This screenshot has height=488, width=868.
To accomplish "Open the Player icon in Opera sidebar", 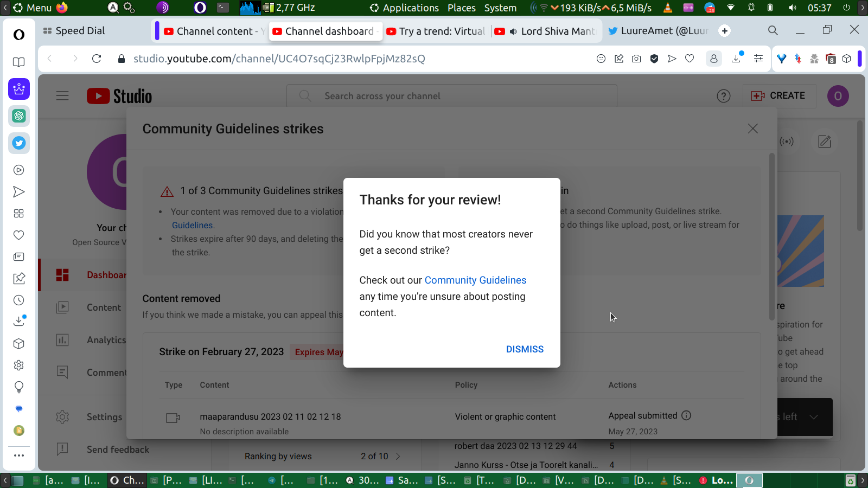I will point(19,170).
